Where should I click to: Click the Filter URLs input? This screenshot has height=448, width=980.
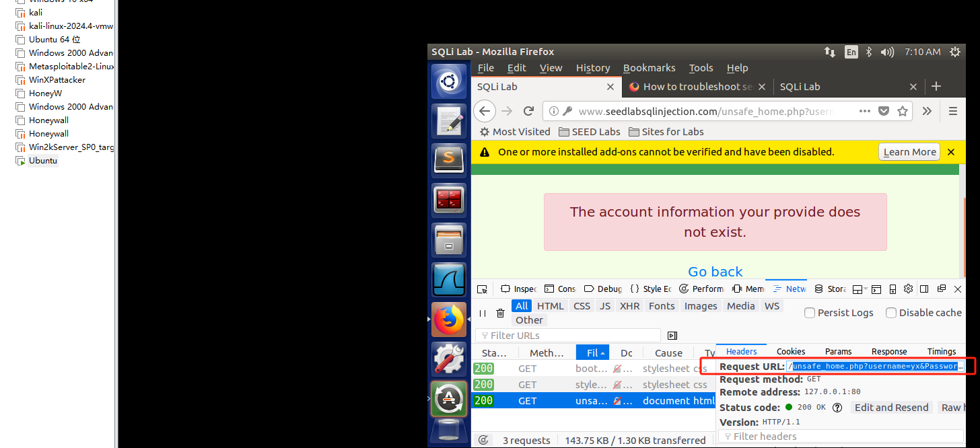tap(568, 336)
